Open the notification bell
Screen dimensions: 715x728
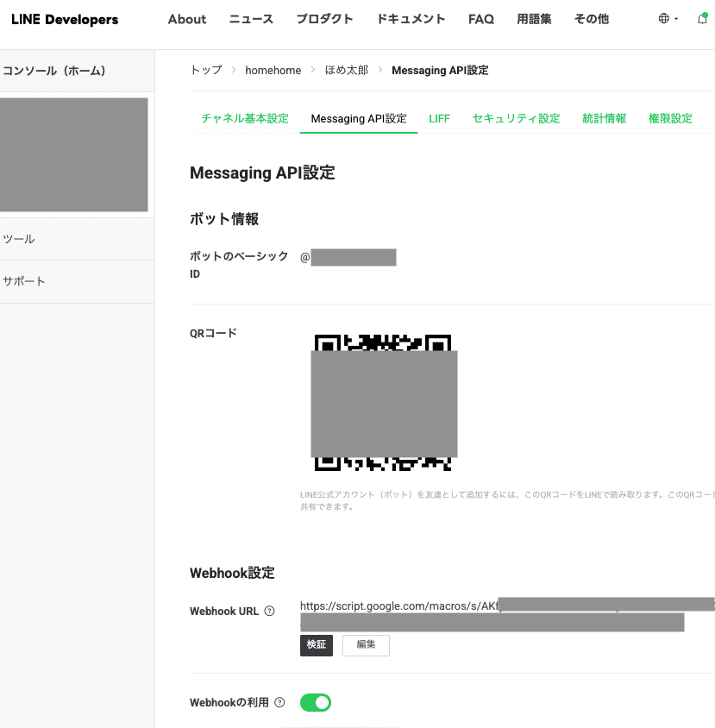coord(702,19)
